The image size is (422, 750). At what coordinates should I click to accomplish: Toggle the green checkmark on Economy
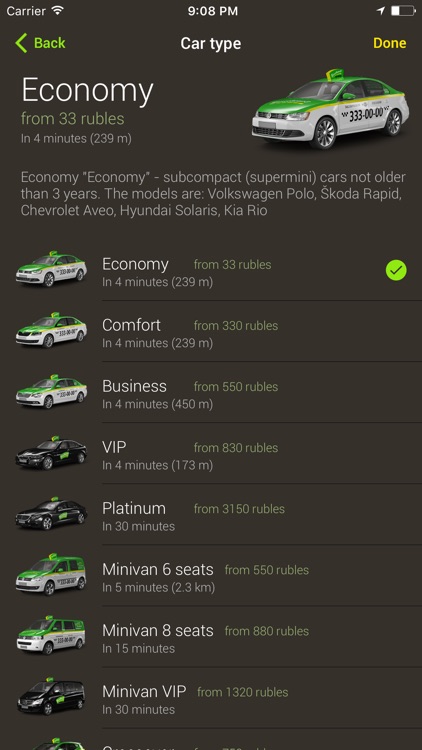(x=396, y=270)
